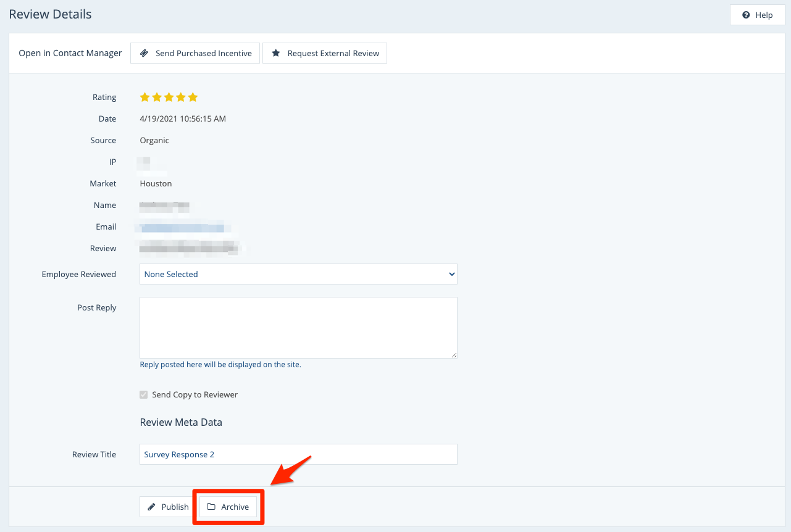The height and width of the screenshot is (532, 791).
Task: Select the first rating star
Action: (x=145, y=98)
